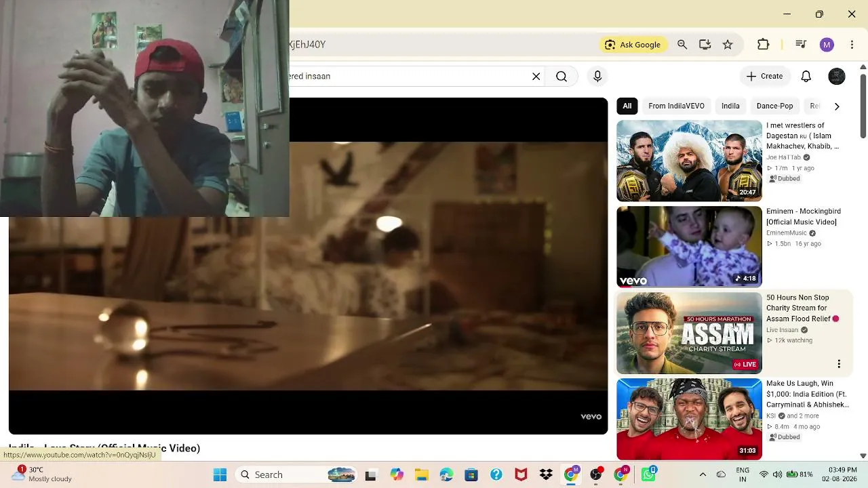Open OBS Studio from the taskbar
This screenshot has height=488, width=868.
tap(596, 474)
